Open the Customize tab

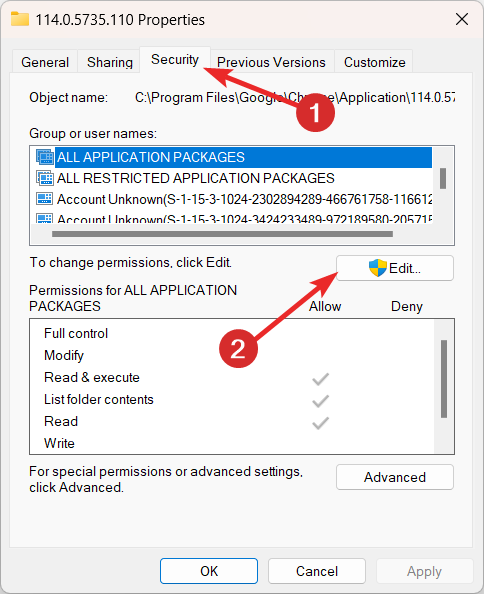pos(375,62)
